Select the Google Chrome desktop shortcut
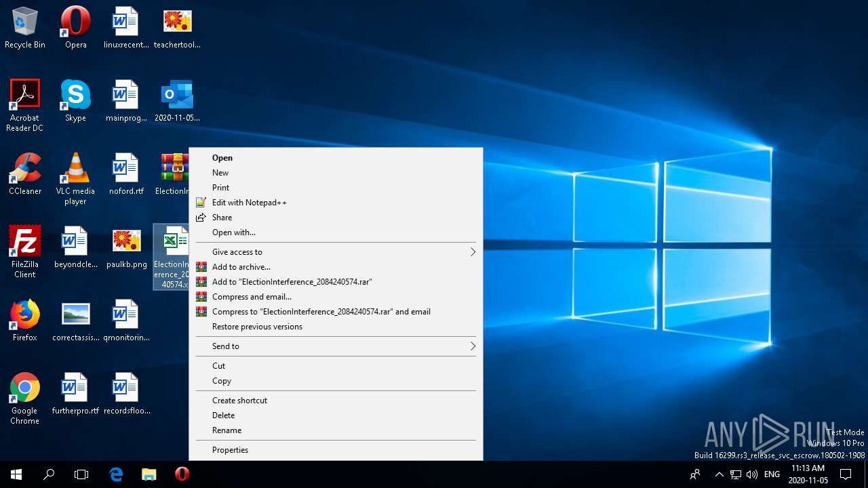 click(25, 399)
